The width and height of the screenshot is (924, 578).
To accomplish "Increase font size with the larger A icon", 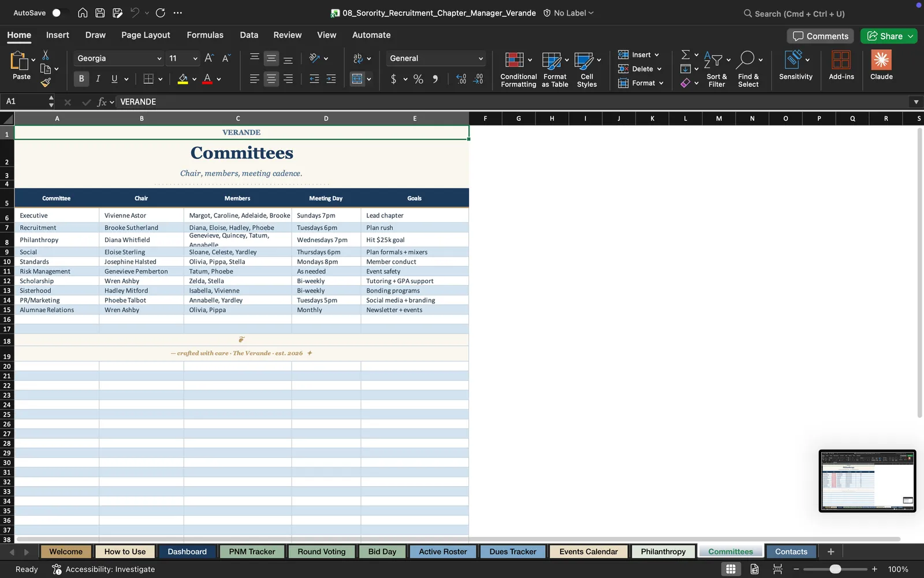I will (209, 58).
